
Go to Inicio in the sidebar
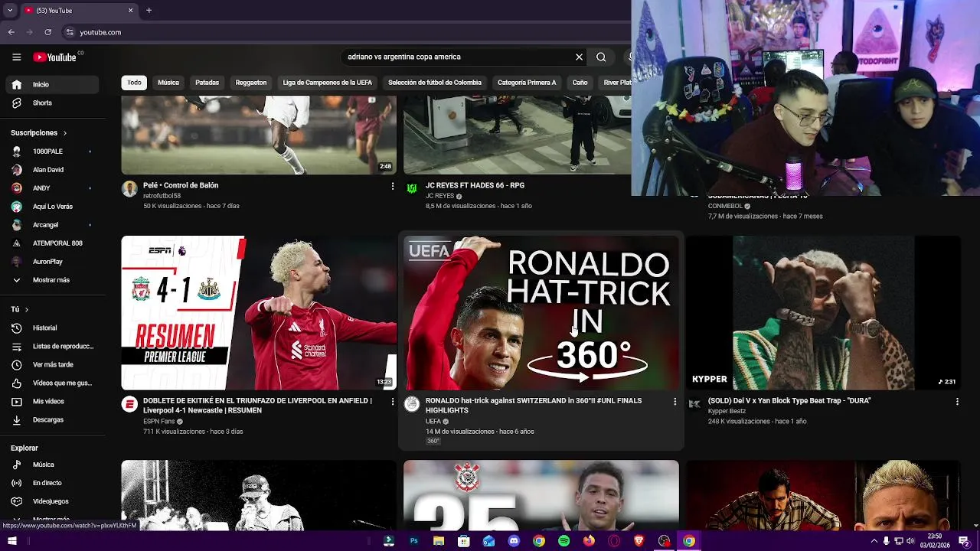click(53, 84)
